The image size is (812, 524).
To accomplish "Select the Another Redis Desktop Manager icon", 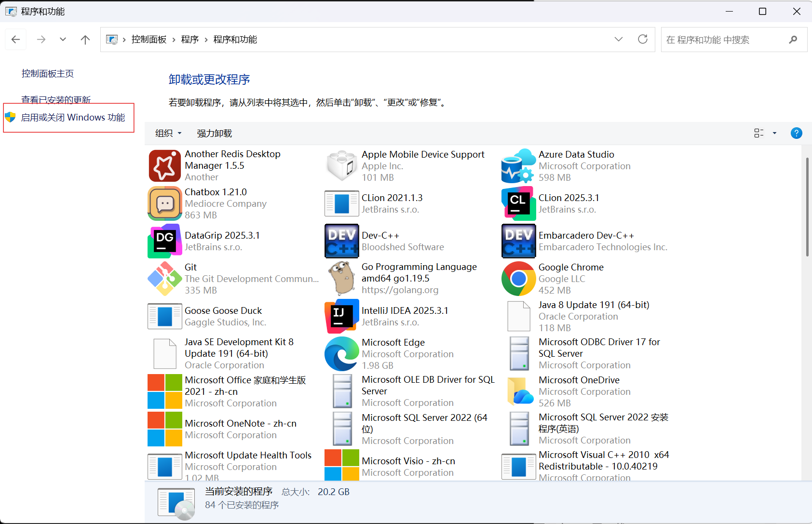I will click(165, 166).
